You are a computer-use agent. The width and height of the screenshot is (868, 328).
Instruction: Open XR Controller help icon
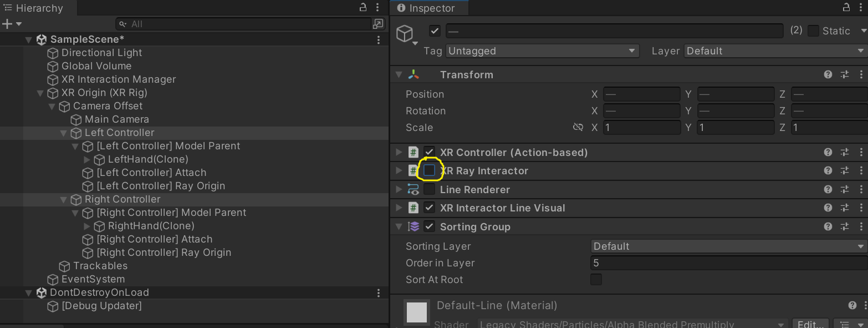pos(828,152)
